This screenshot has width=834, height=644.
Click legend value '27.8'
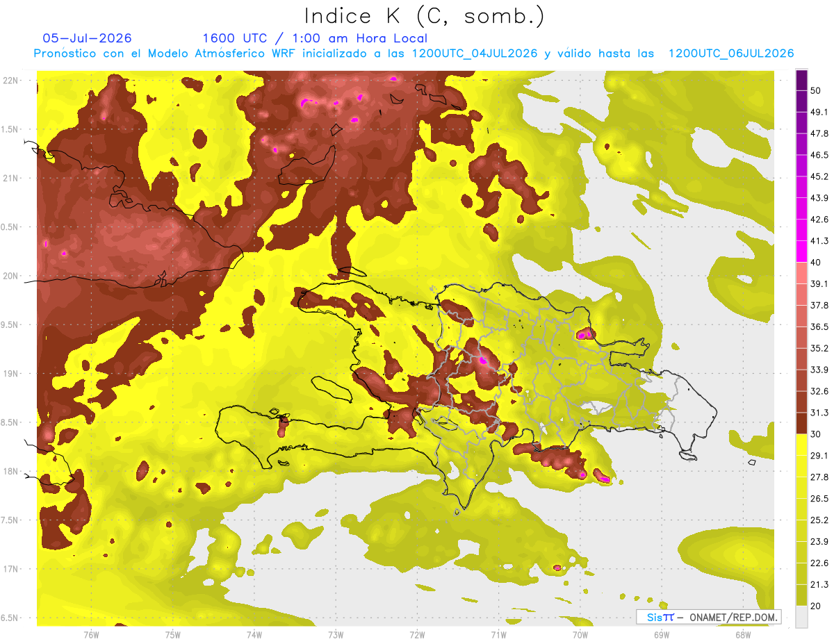click(820, 477)
